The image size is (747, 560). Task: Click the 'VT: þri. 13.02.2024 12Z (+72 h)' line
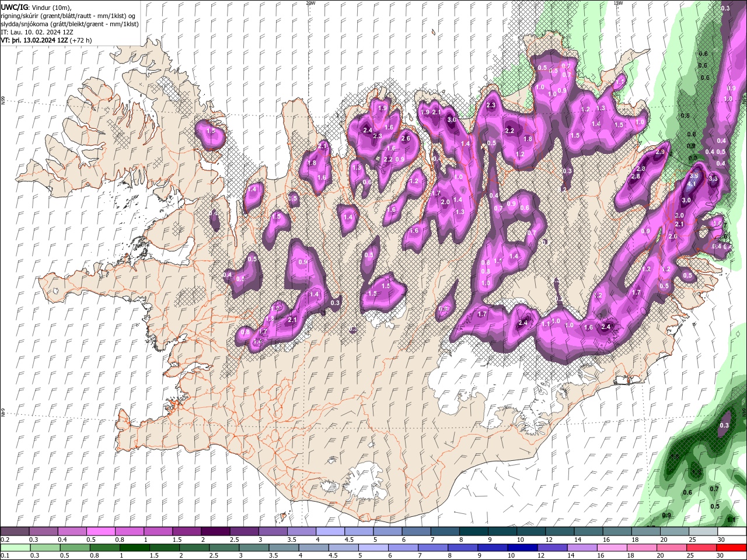tap(46, 40)
